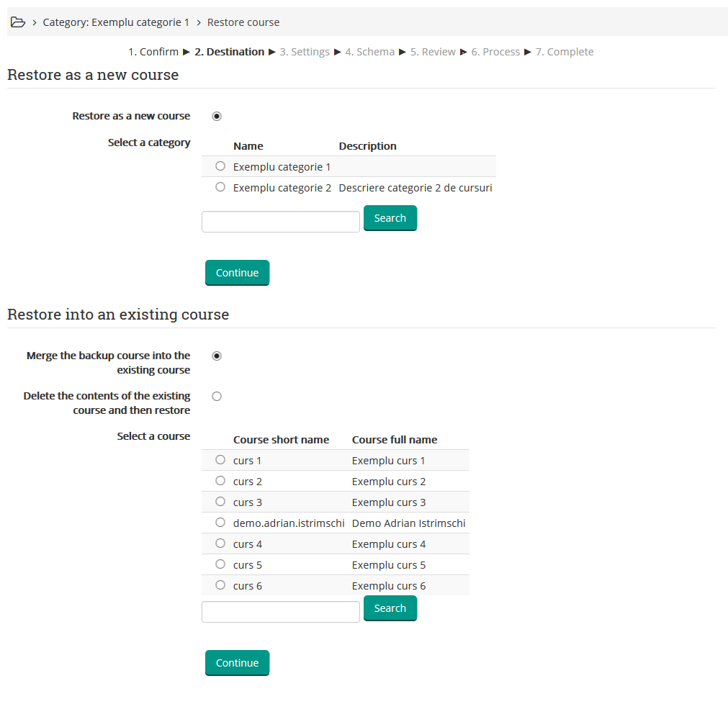Click the category search text field
This screenshot has width=728, height=704.
[280, 222]
